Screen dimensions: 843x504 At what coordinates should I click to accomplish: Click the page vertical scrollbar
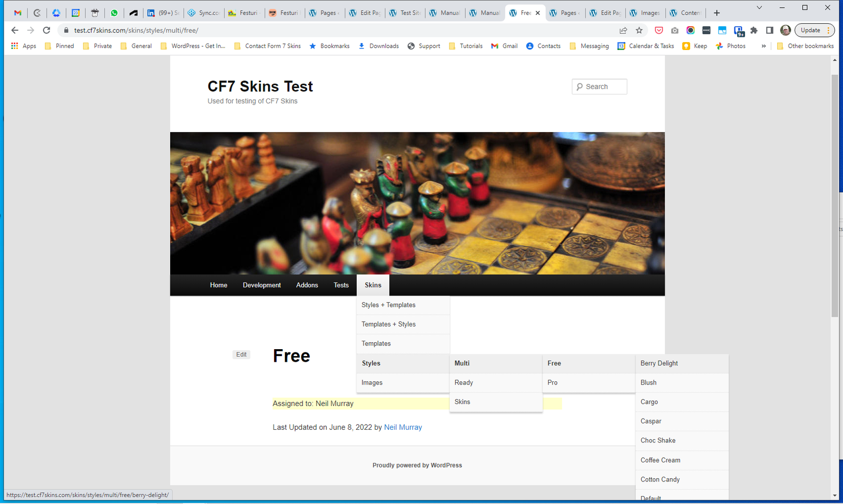coord(834,195)
